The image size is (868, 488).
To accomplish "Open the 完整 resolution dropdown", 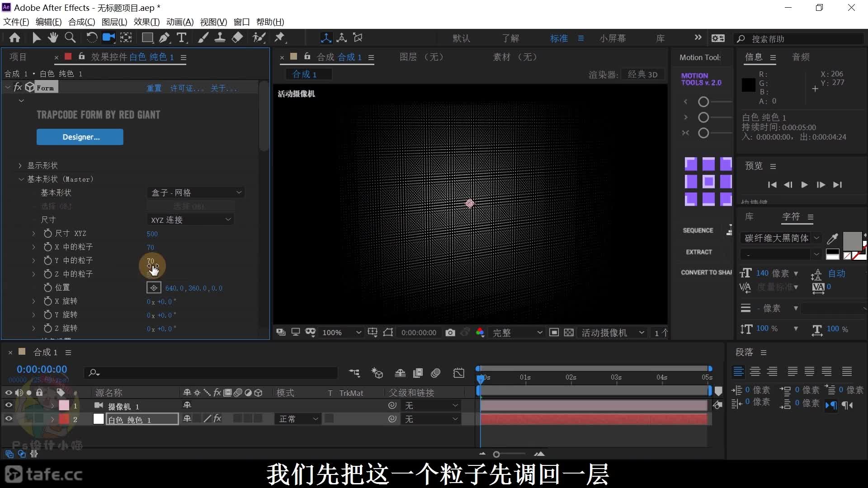I will tap(516, 333).
